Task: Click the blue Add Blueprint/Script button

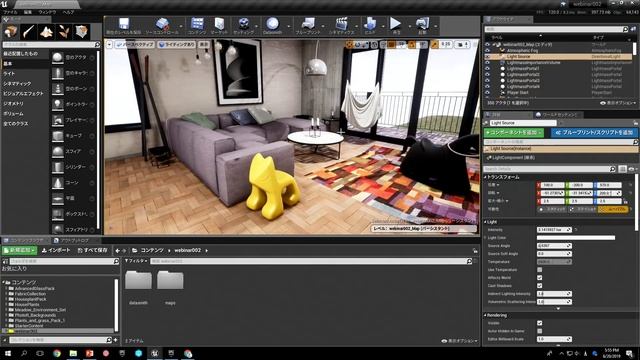Action: click(594, 133)
